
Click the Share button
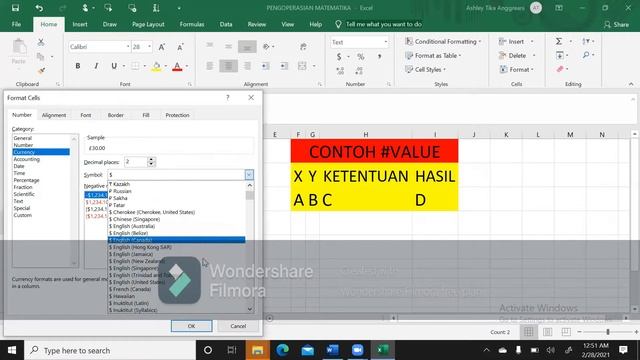tap(616, 24)
